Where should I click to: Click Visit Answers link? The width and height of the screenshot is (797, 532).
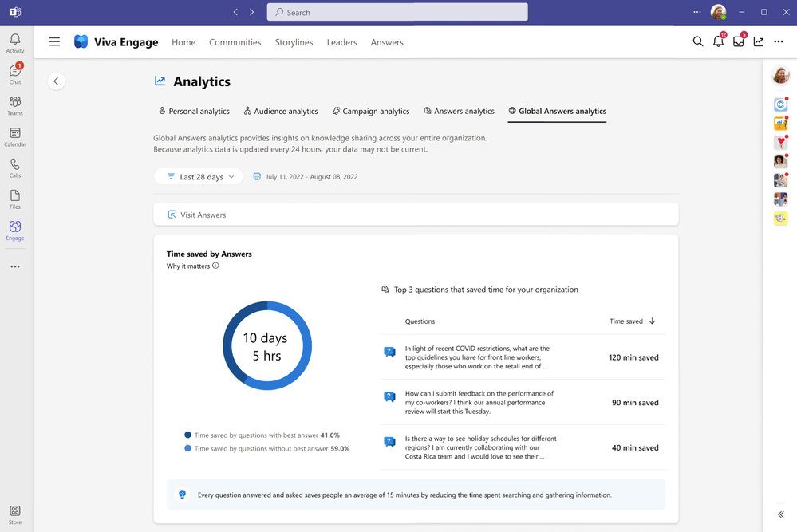(197, 215)
